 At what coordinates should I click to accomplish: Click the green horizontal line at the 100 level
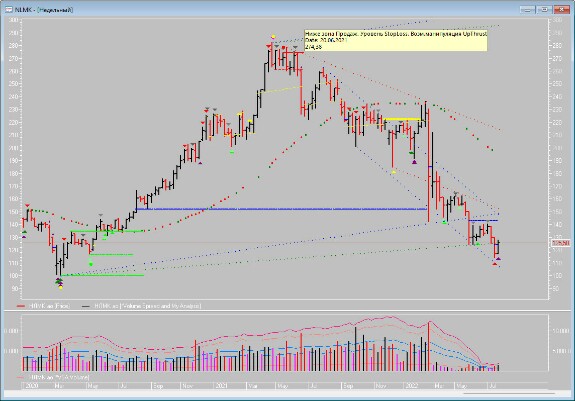[x=103, y=275]
